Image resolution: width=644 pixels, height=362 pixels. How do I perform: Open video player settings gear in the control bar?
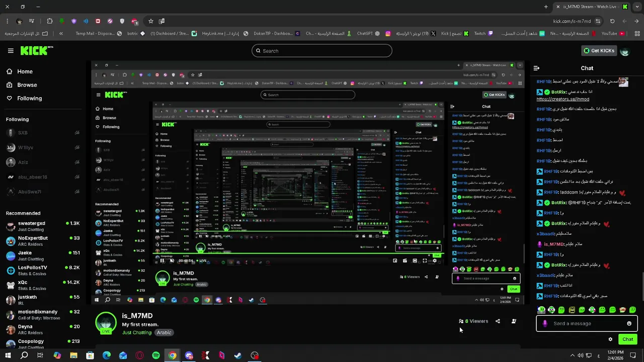(435, 260)
